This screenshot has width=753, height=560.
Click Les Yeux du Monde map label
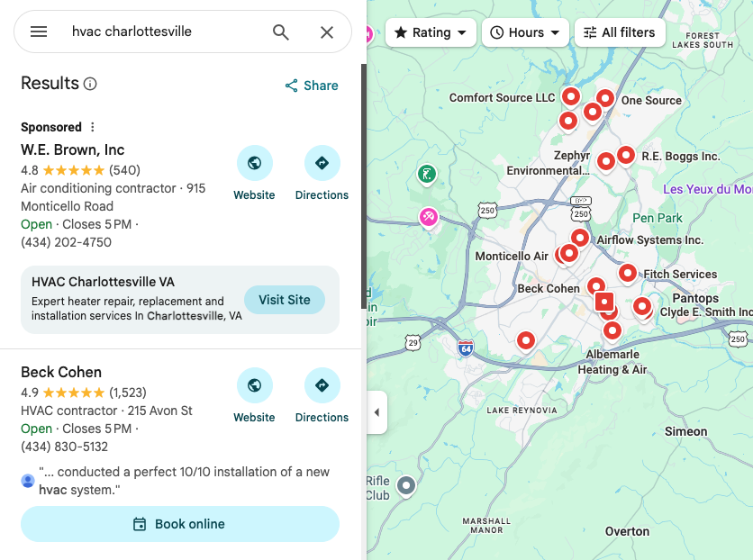(x=707, y=189)
